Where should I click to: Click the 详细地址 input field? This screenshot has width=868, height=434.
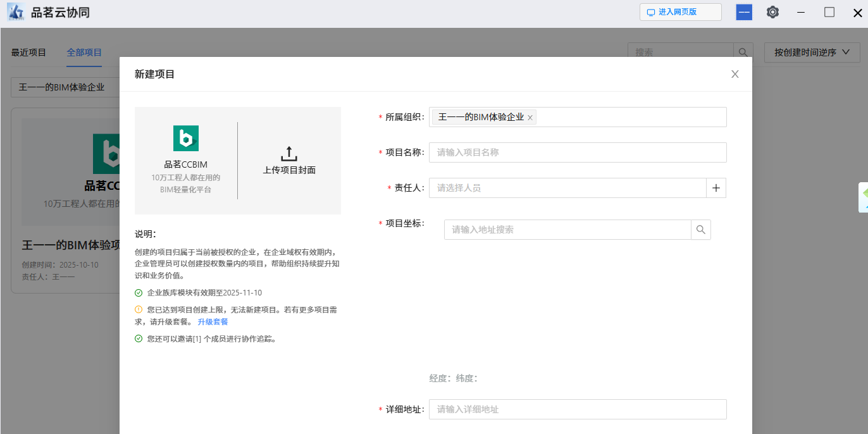coord(577,409)
